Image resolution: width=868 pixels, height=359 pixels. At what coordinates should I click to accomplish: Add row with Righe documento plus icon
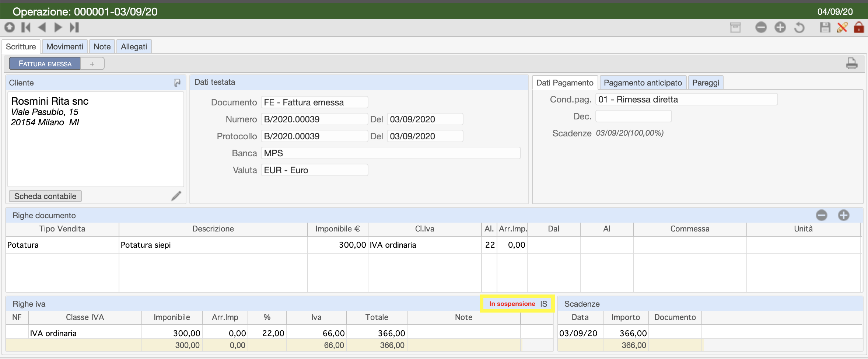tap(843, 215)
